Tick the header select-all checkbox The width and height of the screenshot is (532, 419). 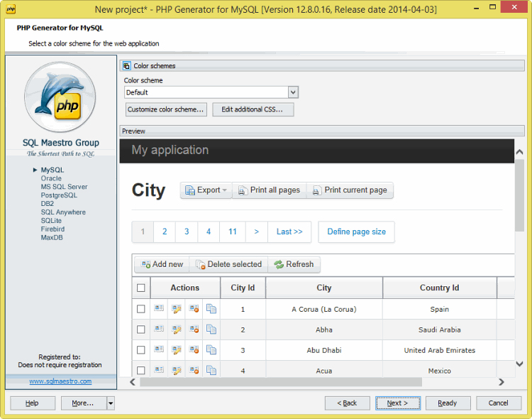[x=141, y=288]
